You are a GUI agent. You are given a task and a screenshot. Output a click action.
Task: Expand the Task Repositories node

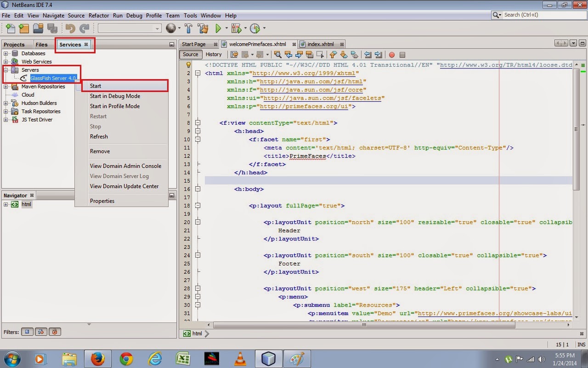point(6,111)
